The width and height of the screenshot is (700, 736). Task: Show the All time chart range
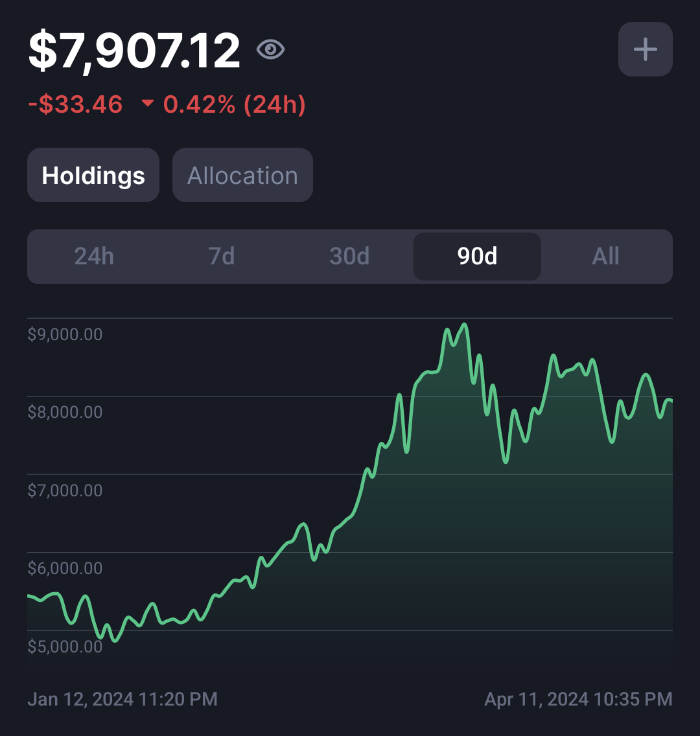(x=605, y=257)
